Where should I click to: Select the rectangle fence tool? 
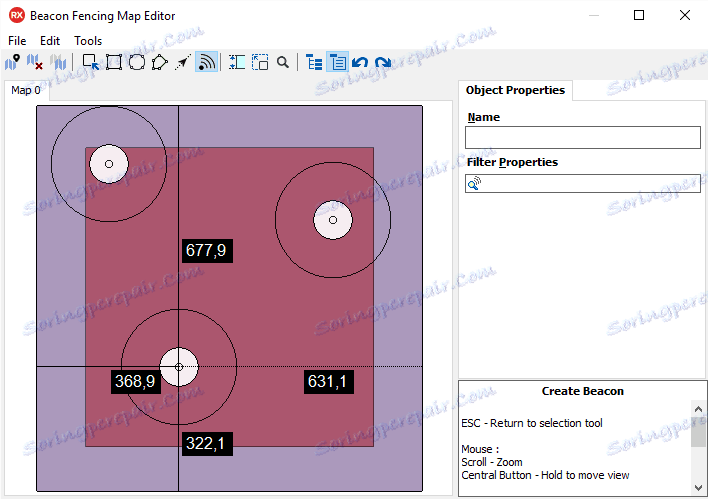pyautogui.click(x=114, y=62)
